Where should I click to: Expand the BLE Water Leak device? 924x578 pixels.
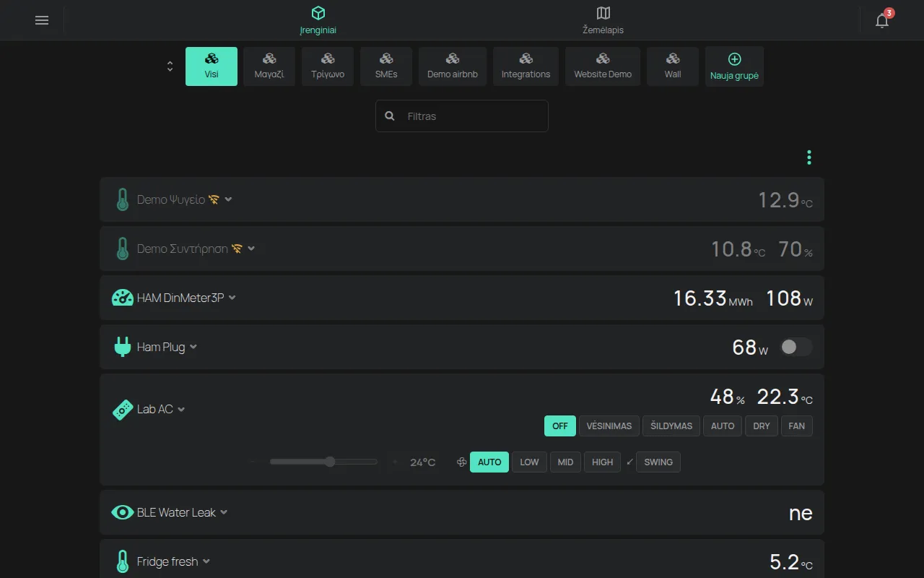tap(224, 512)
